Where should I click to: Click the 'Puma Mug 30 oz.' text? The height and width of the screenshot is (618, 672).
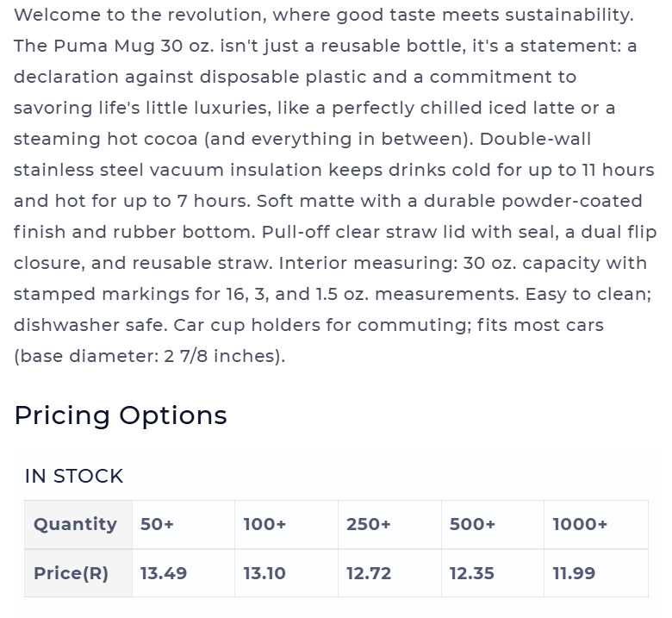[134, 46]
